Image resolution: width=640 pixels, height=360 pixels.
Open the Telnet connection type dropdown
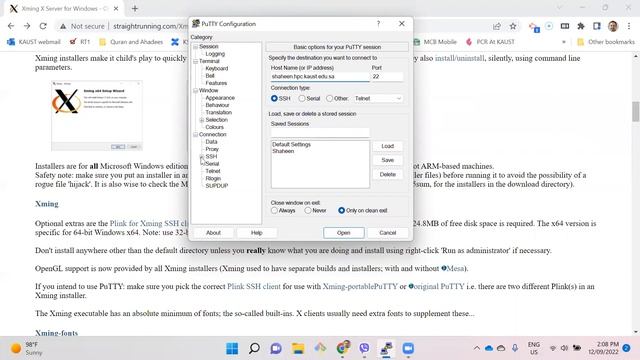[378, 98]
